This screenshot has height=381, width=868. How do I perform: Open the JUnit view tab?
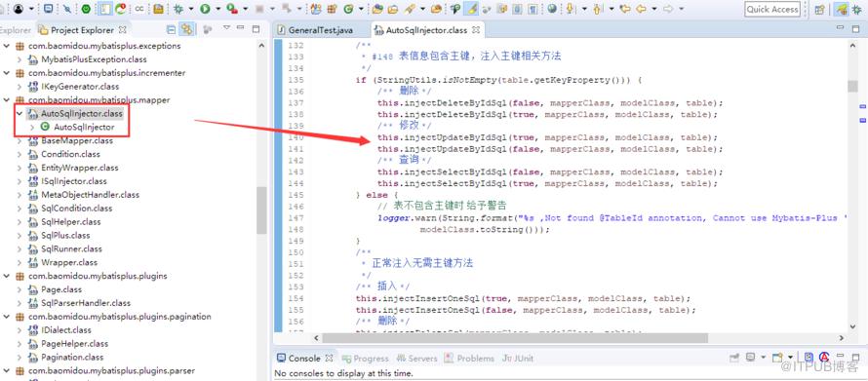[x=518, y=359]
